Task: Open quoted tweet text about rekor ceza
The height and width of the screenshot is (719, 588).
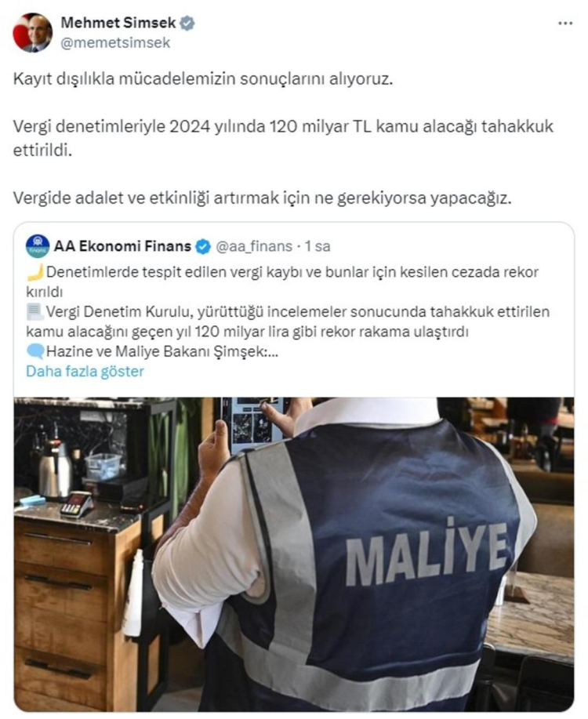Action: click(x=282, y=281)
